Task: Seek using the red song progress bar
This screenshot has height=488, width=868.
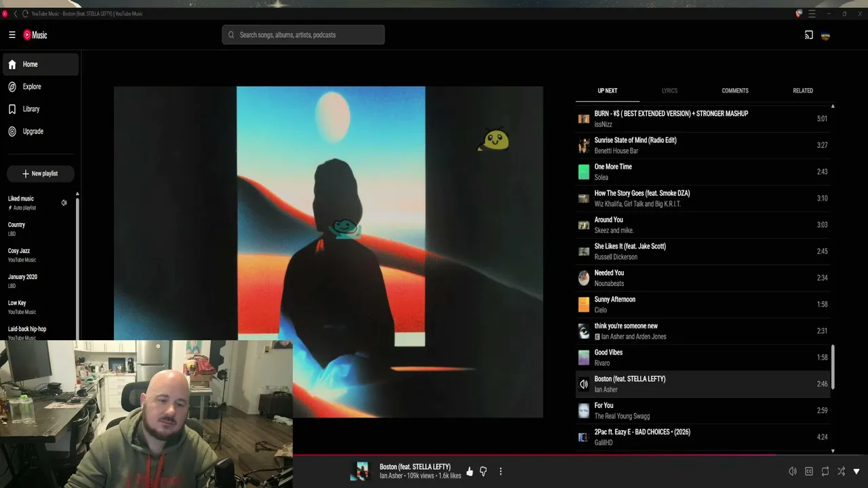Action: 534,455
